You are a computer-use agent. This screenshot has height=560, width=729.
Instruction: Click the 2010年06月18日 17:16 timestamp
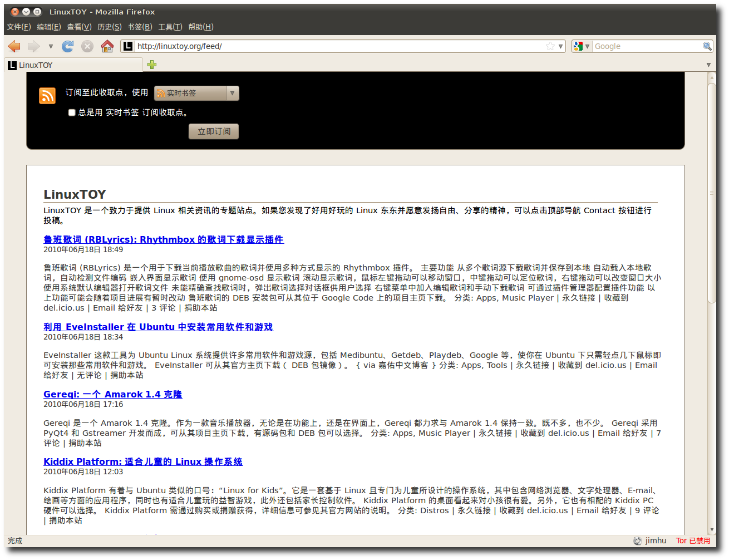pos(83,404)
